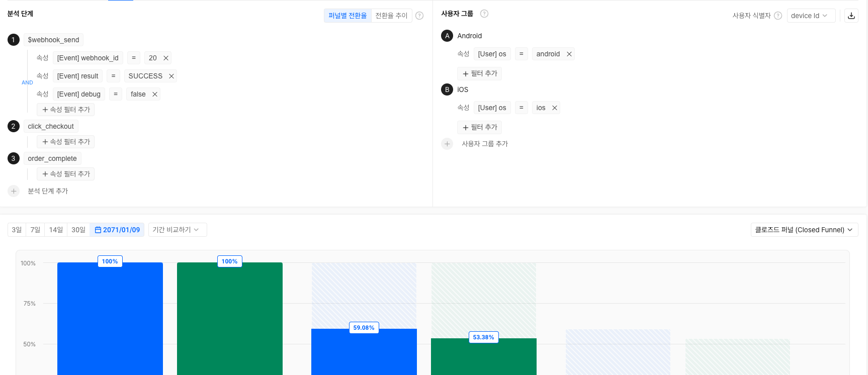Change operator of webhook_id filter
Viewport: 868px width, 375px height.
(x=134, y=58)
